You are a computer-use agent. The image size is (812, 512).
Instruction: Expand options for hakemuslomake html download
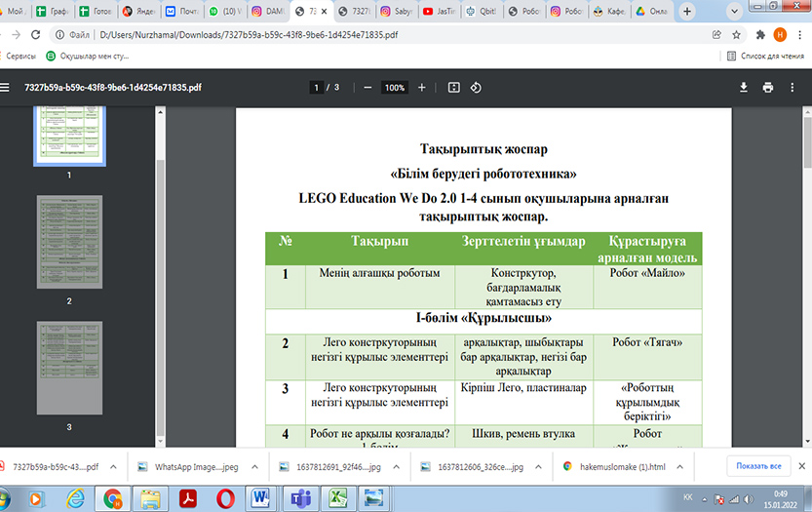[682, 466]
